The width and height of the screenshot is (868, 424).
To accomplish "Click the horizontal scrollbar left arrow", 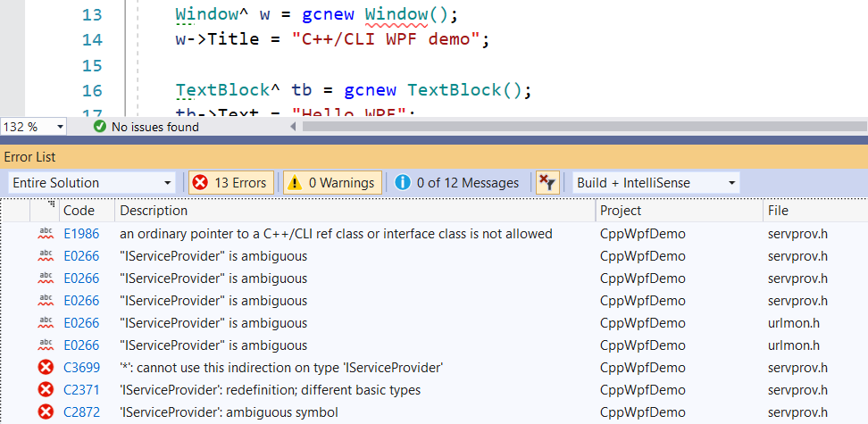I will (294, 127).
